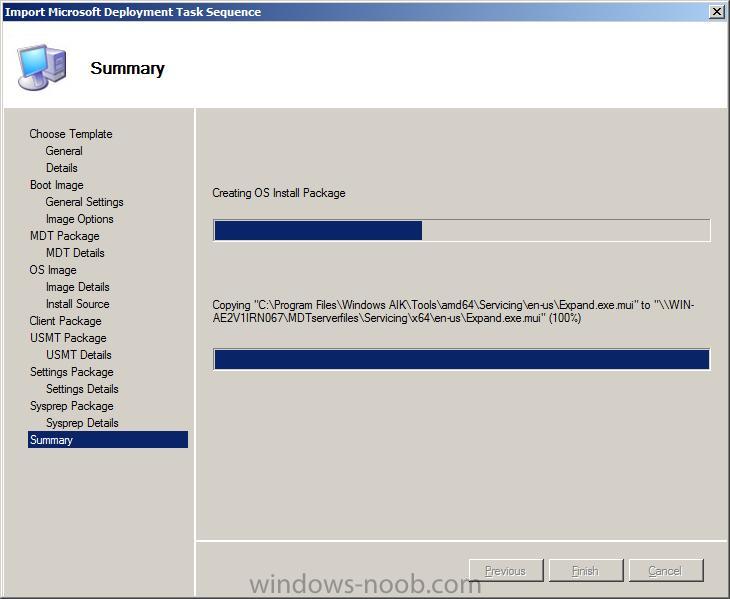
Task: Open the MDT Details step
Action: 75,253
